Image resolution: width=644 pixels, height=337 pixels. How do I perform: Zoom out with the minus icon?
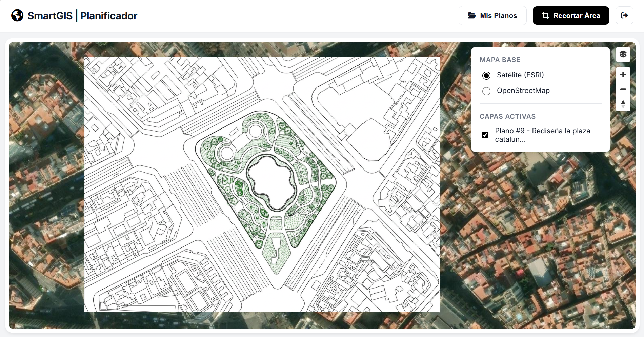click(x=623, y=89)
